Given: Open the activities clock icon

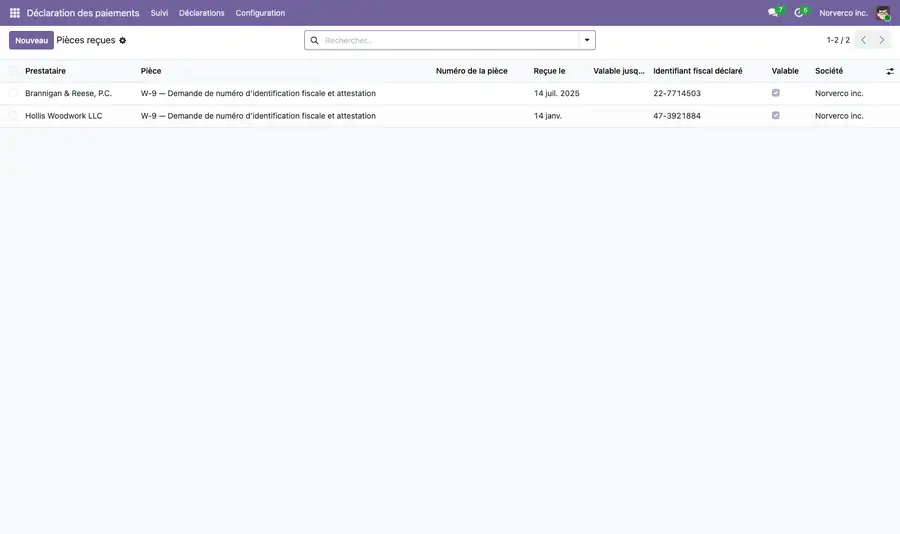Looking at the screenshot, I should pyautogui.click(x=798, y=13).
